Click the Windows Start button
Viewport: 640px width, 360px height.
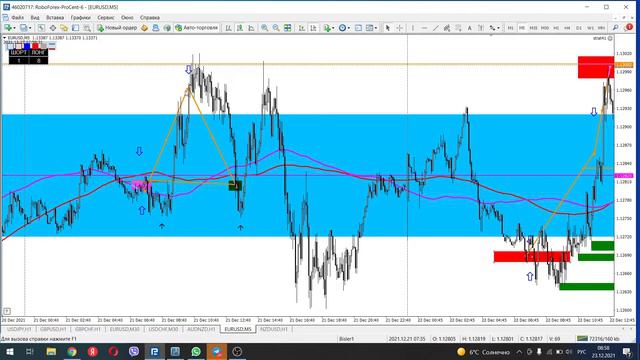(10, 351)
